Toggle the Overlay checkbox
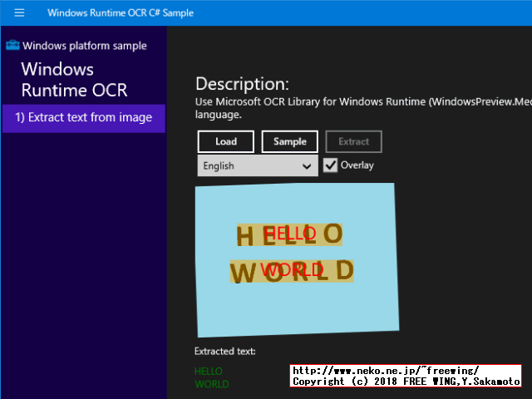 pyautogui.click(x=330, y=165)
